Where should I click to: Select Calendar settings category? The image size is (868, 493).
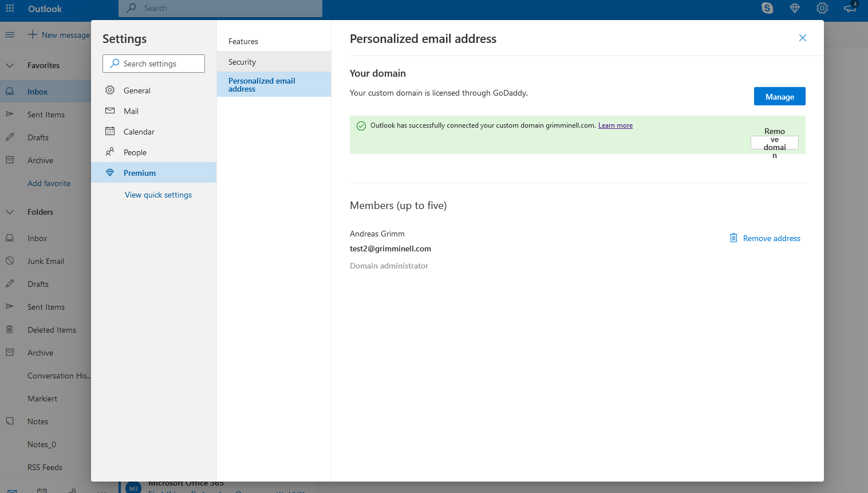click(x=153, y=132)
